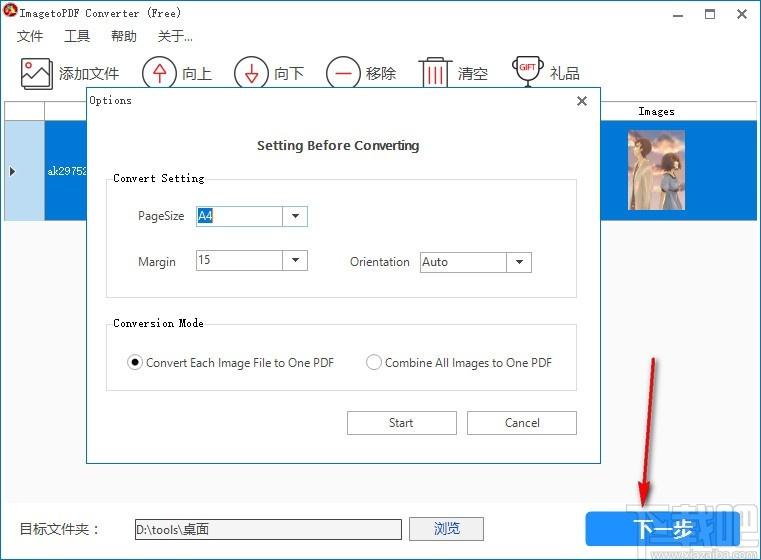Open the PageSize dropdown arrow
This screenshot has height=560, width=761.
[295, 216]
